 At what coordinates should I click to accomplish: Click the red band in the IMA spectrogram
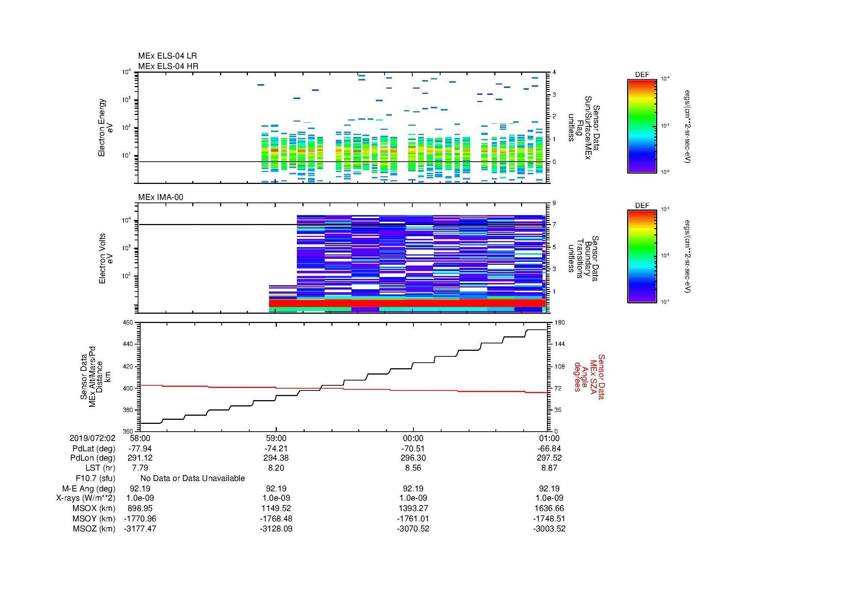pyautogui.click(x=407, y=303)
